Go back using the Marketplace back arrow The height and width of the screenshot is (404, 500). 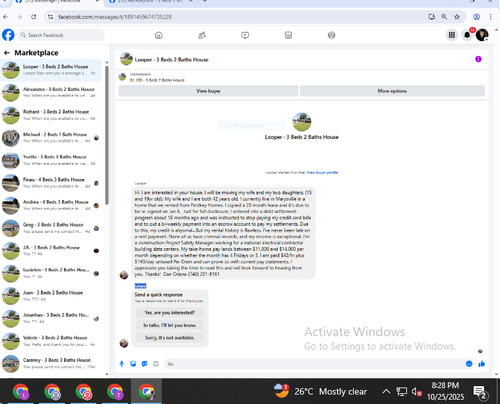[7, 53]
